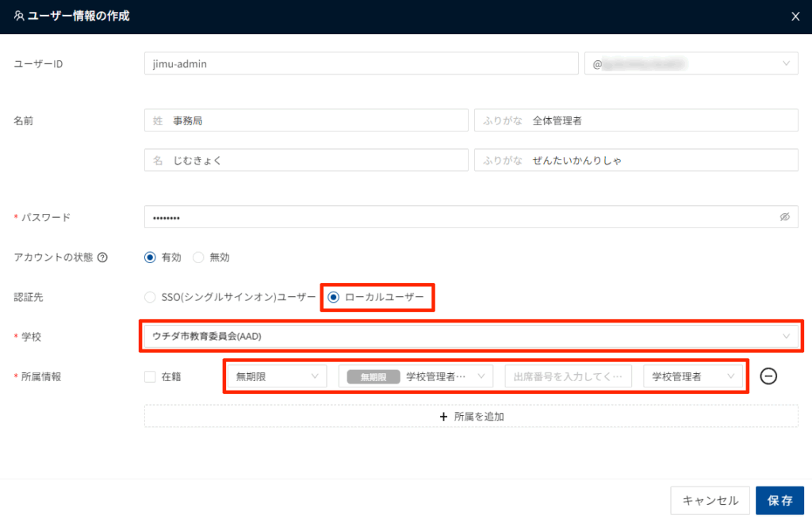Click 所属を追加 to add affiliation
The image size is (812, 519).
[471, 416]
